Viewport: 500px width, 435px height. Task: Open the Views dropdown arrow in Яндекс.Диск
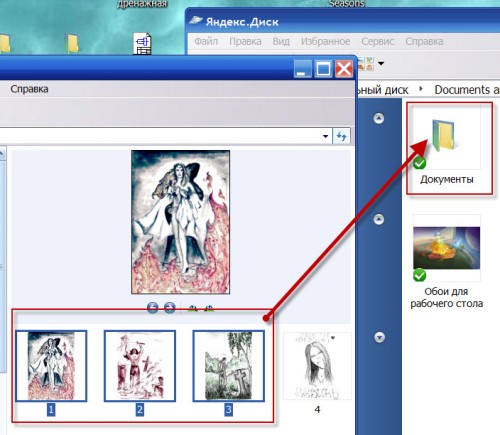tap(381, 63)
